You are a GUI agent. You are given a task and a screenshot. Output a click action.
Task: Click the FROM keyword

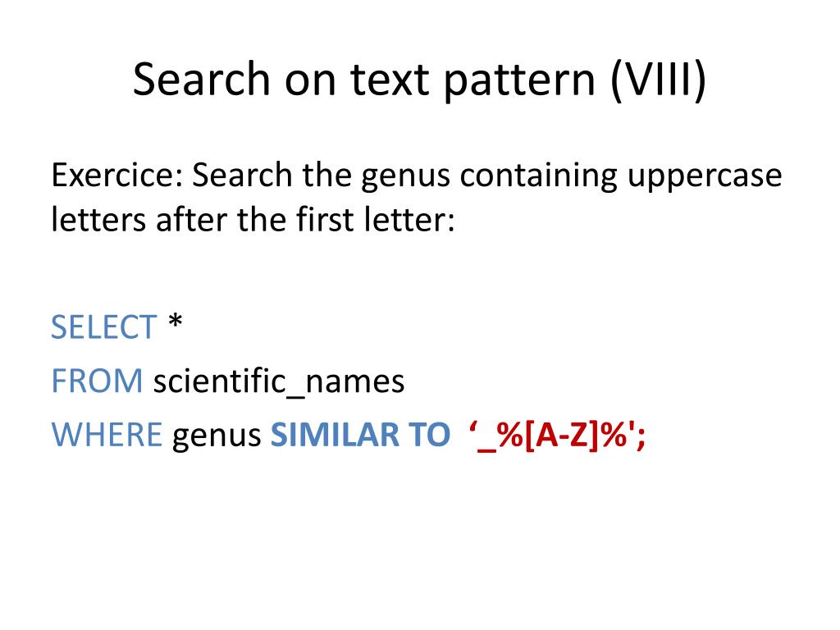pos(97,381)
